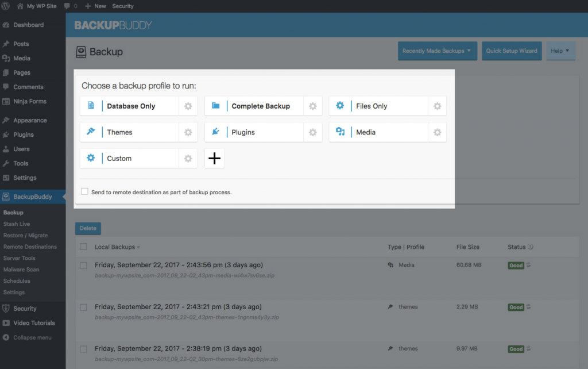588x369 pixels.
Task: Launch the Quick Setup Wizard
Action: [x=512, y=51]
